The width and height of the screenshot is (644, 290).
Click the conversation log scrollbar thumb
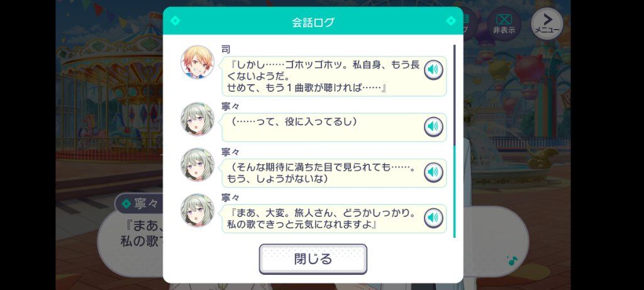[454, 191]
